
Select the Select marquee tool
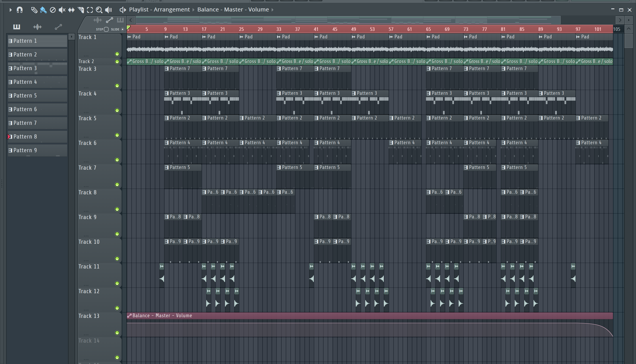(90, 10)
